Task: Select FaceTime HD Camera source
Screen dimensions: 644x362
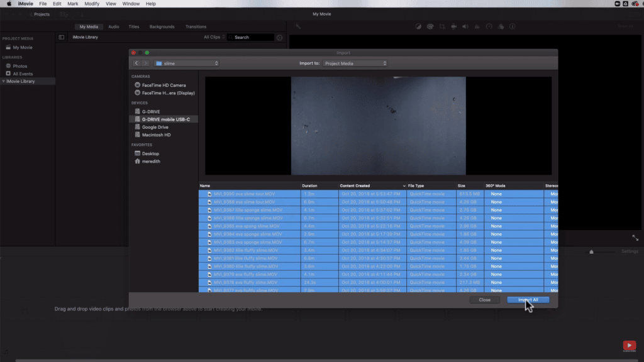Action: click(164, 85)
